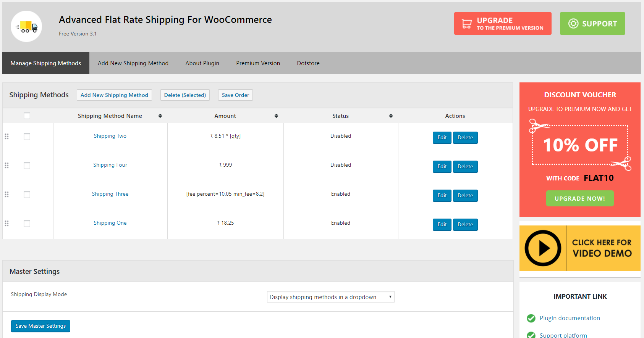Screen dimensions: 644x338
Task: Delete the Shipping Three method
Action: click(465, 196)
